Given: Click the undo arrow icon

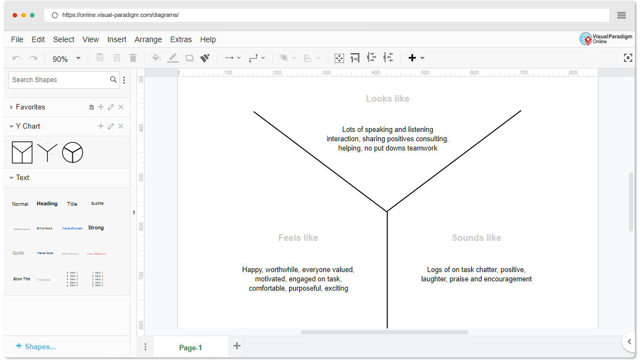Looking at the screenshot, I should (x=16, y=58).
